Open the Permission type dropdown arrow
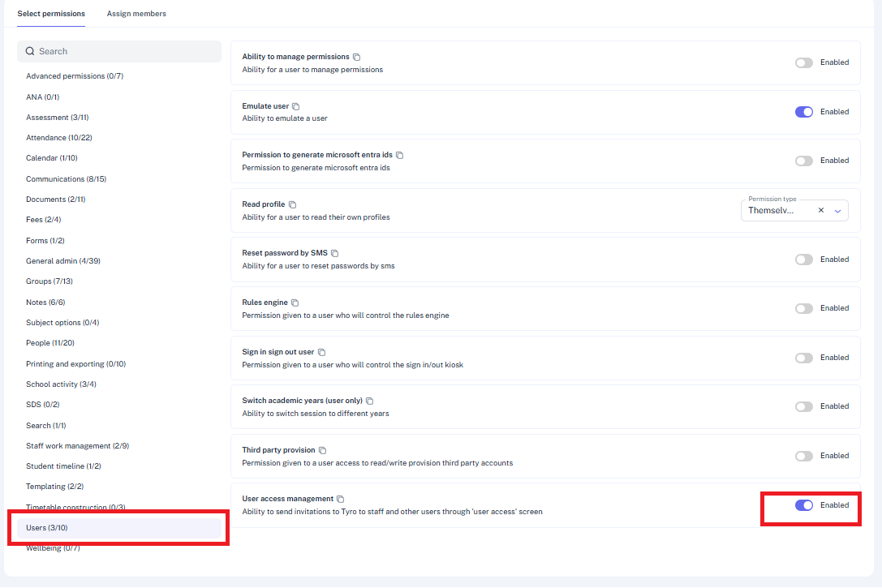This screenshot has height=588, width=882. click(x=838, y=211)
